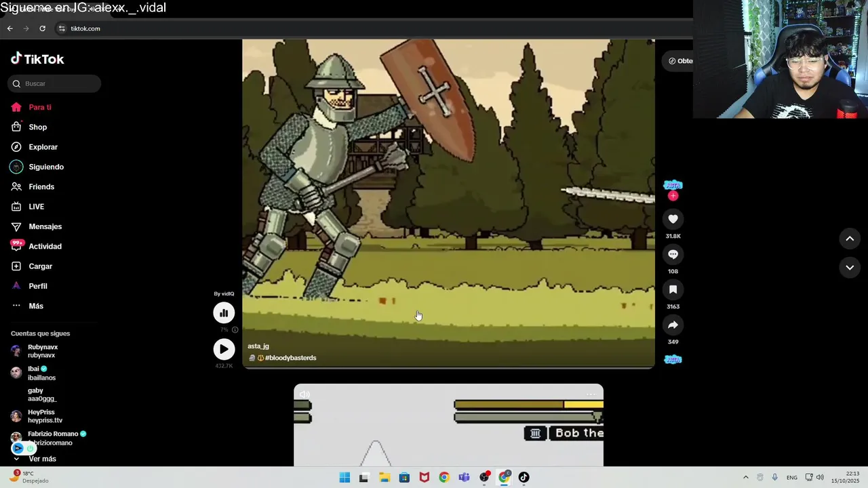Open File Explorer from taskbar
Viewport: 868px width, 488px height.
[x=384, y=477]
